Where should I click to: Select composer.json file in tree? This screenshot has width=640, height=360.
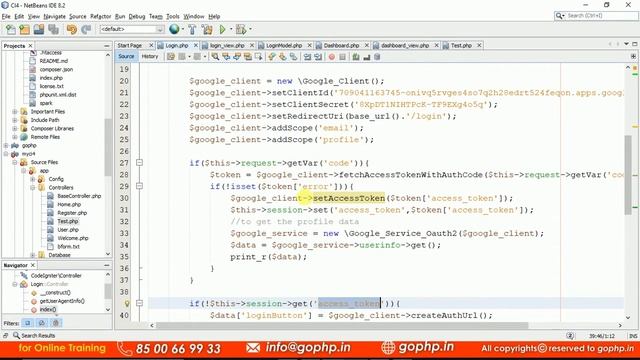click(x=56, y=69)
